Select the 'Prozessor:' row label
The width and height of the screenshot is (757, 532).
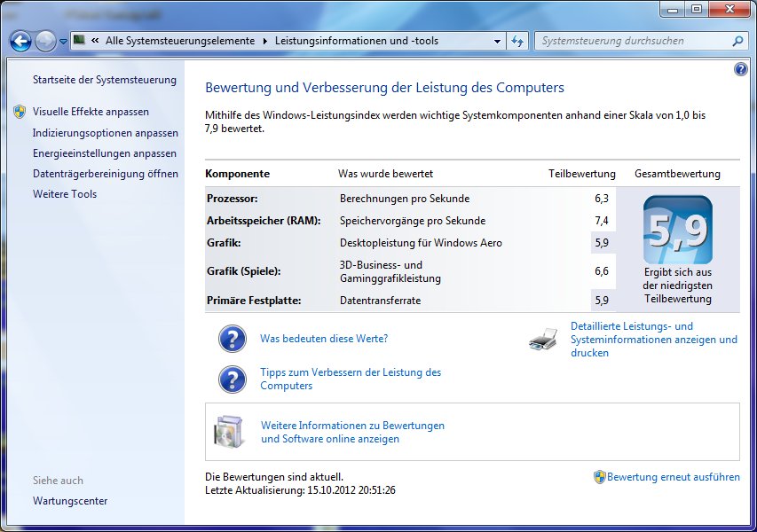(x=233, y=199)
